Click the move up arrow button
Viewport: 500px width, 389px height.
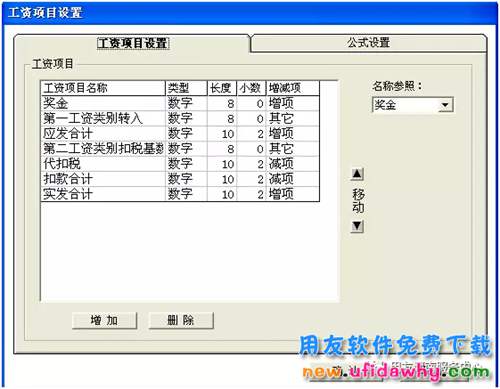tap(357, 174)
